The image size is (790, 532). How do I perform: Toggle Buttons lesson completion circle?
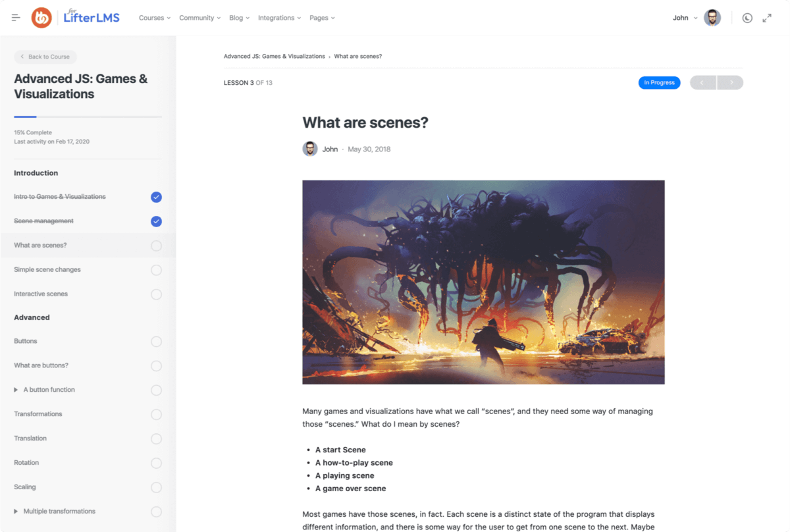tap(156, 342)
